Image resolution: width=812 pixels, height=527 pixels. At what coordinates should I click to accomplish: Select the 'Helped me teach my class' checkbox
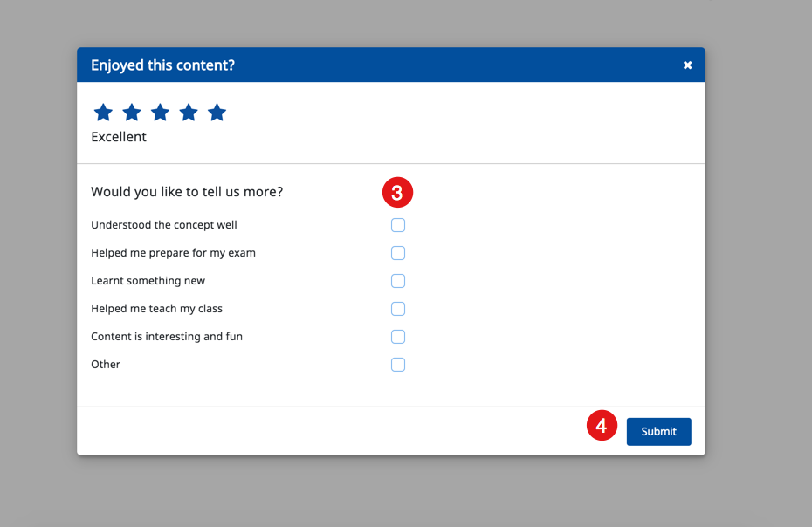398,309
